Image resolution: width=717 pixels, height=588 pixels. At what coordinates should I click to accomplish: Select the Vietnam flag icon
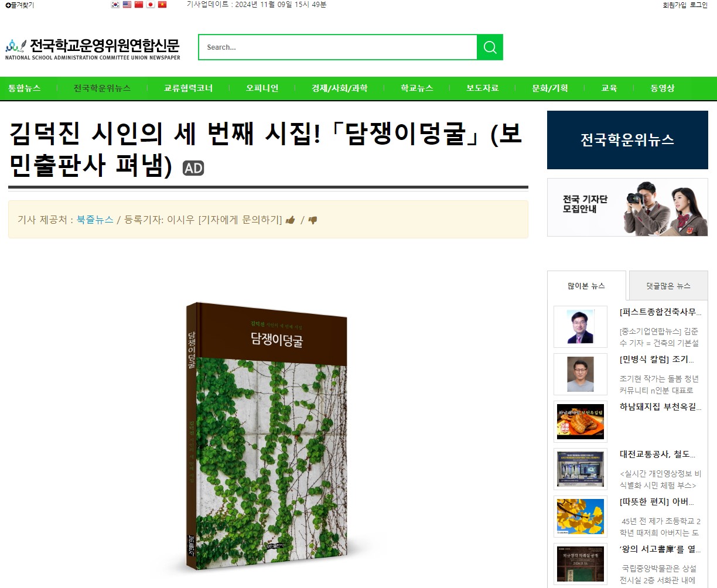click(162, 5)
